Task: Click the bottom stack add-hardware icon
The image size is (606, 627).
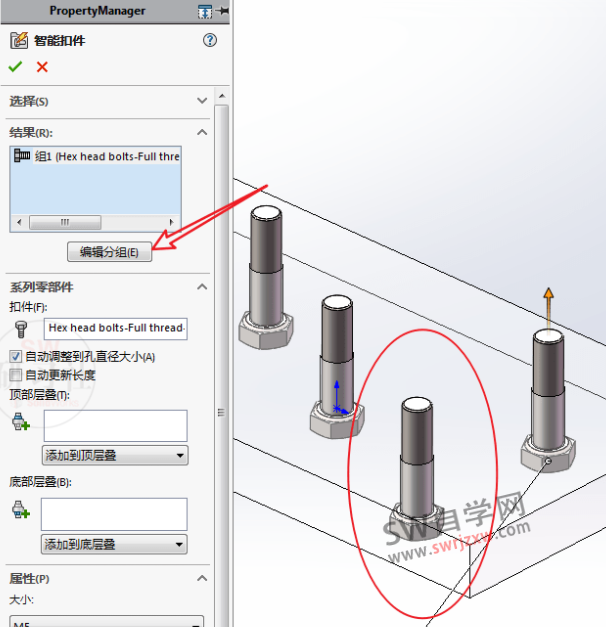Action: 21,509
